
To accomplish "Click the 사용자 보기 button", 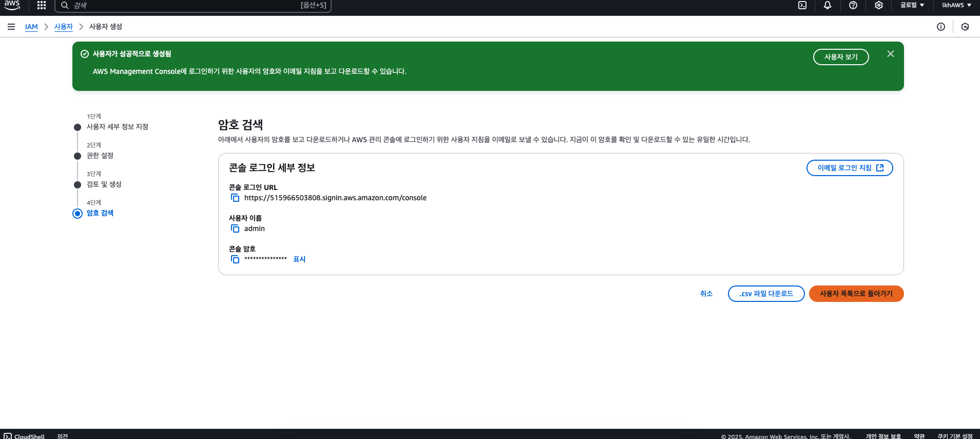I will pos(841,57).
